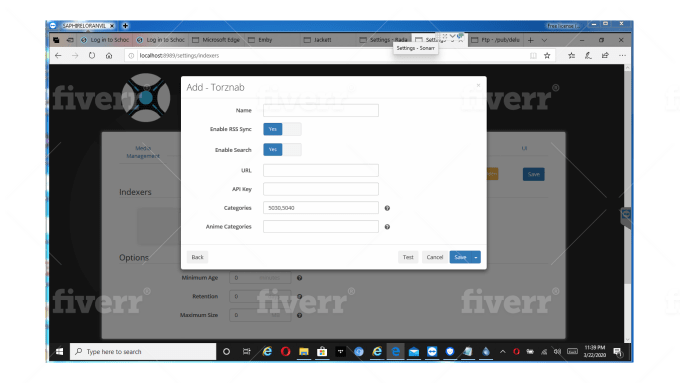Close the Add Torznab dialog with X
Image resolution: width=680 pixels, height=383 pixels.
tap(478, 85)
